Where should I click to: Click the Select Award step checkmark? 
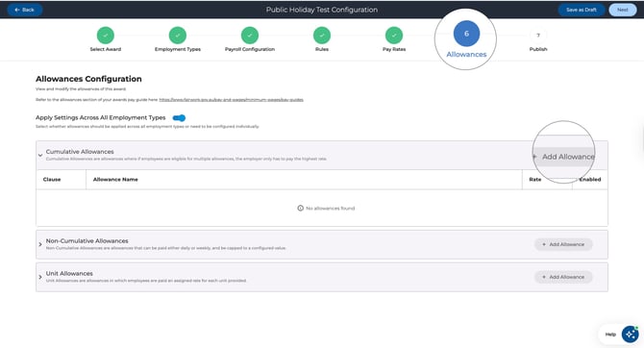point(106,36)
